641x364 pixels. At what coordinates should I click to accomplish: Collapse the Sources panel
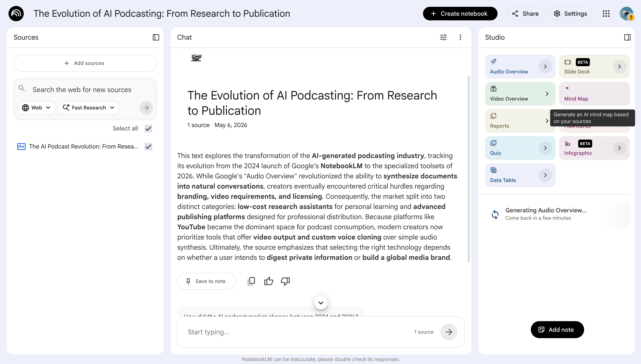[156, 37]
